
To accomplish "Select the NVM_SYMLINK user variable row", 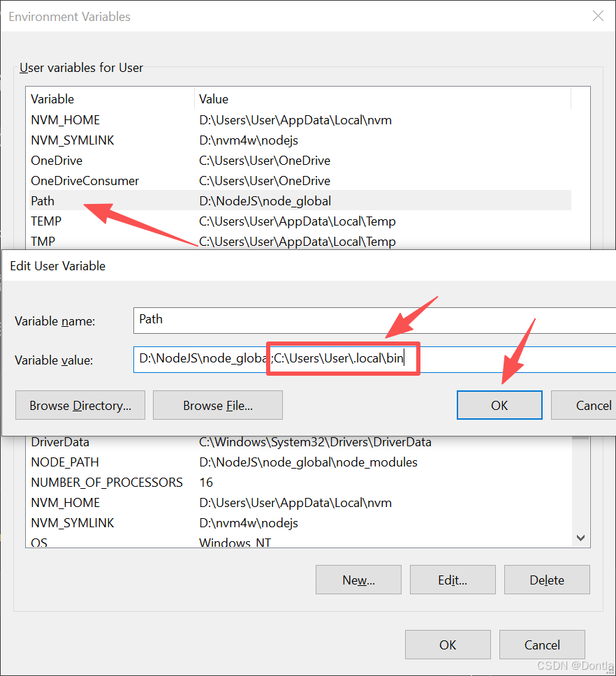I will click(300, 140).
